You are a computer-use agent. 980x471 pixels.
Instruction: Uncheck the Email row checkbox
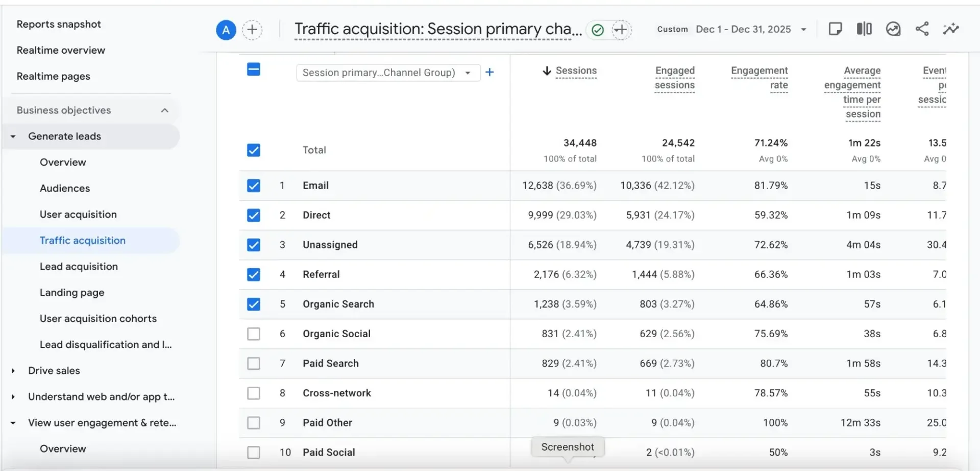tap(254, 185)
